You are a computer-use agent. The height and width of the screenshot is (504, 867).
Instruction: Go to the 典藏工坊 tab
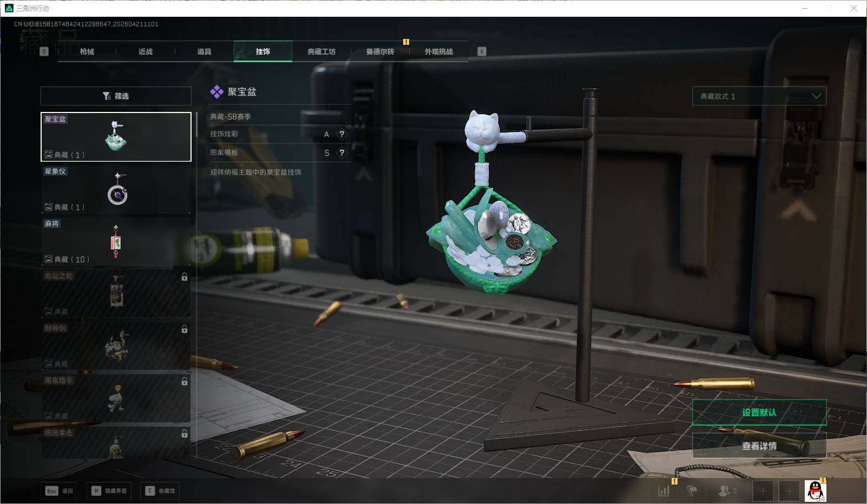[321, 51]
